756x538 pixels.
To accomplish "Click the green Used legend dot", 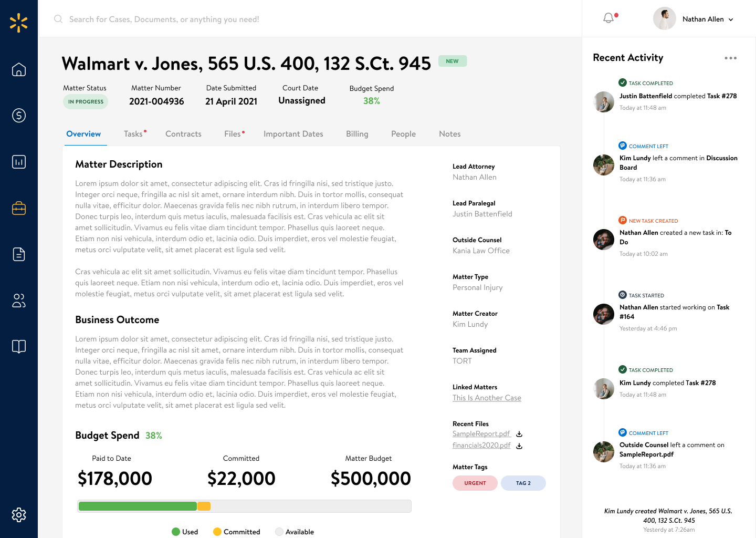I will click(x=176, y=532).
